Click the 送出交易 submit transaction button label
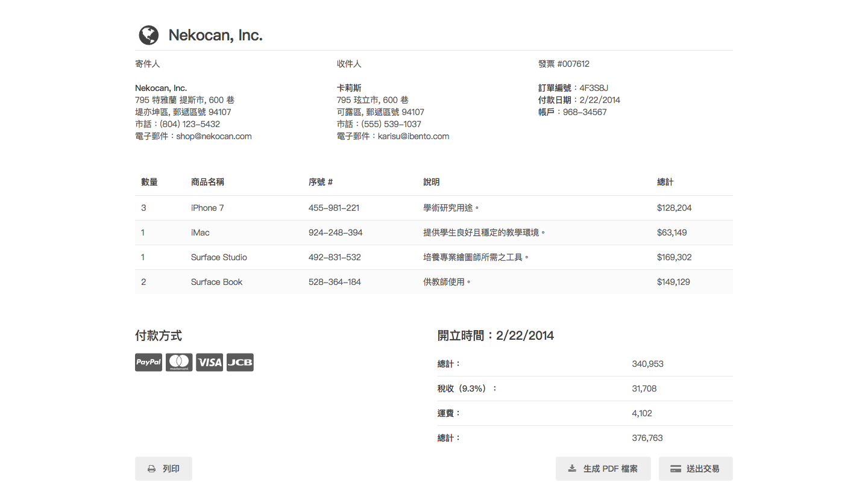Image resolution: width=868 pixels, height=497 pixels. click(x=703, y=469)
